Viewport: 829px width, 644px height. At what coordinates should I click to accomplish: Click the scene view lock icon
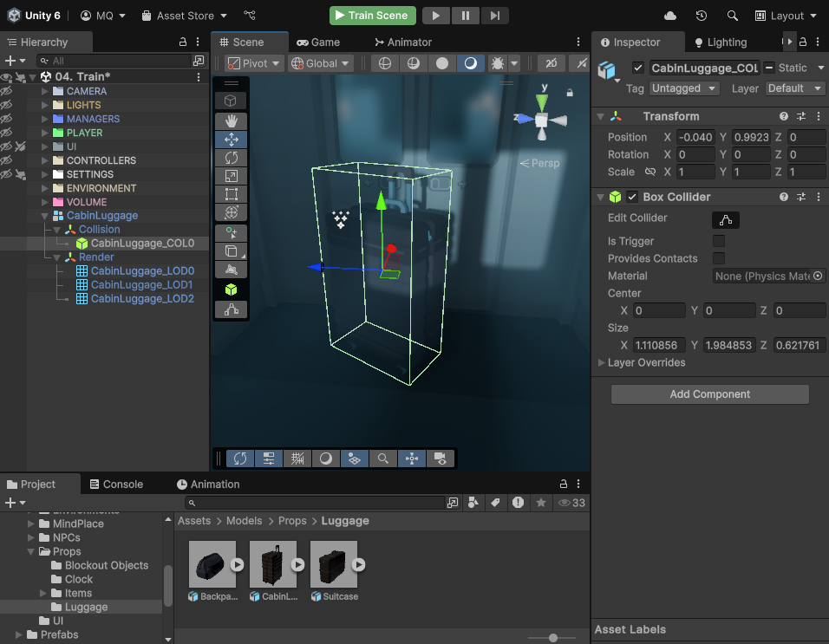(x=570, y=93)
